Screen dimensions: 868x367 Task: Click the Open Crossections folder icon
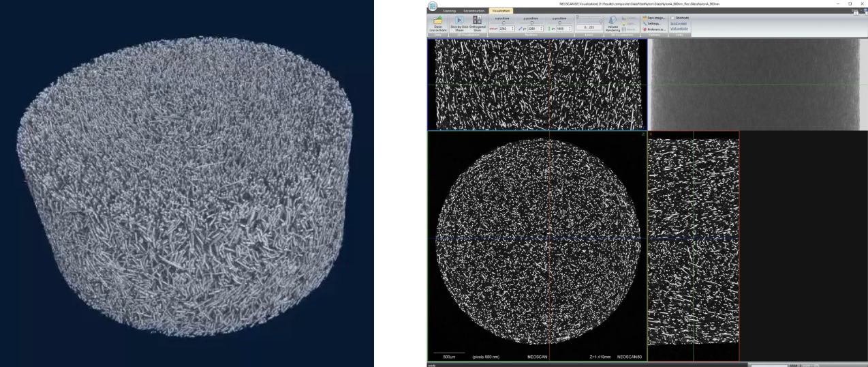click(437, 21)
